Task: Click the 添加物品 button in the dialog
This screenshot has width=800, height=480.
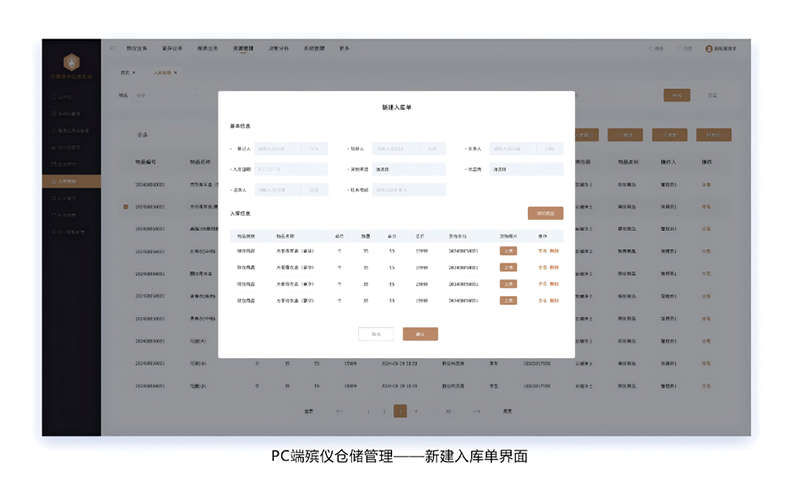Action: pyautogui.click(x=545, y=213)
